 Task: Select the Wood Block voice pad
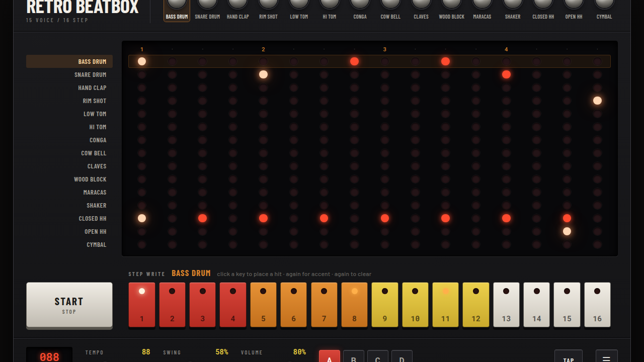click(452, 10)
